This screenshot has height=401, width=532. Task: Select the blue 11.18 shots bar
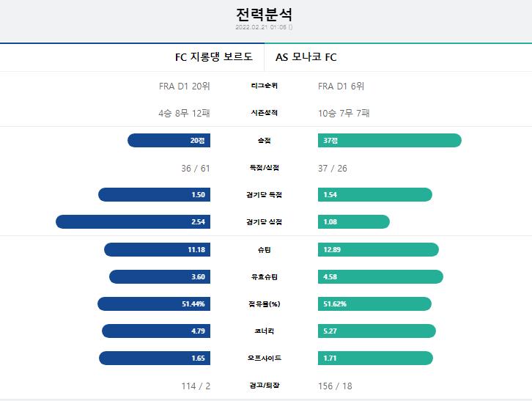pos(157,249)
